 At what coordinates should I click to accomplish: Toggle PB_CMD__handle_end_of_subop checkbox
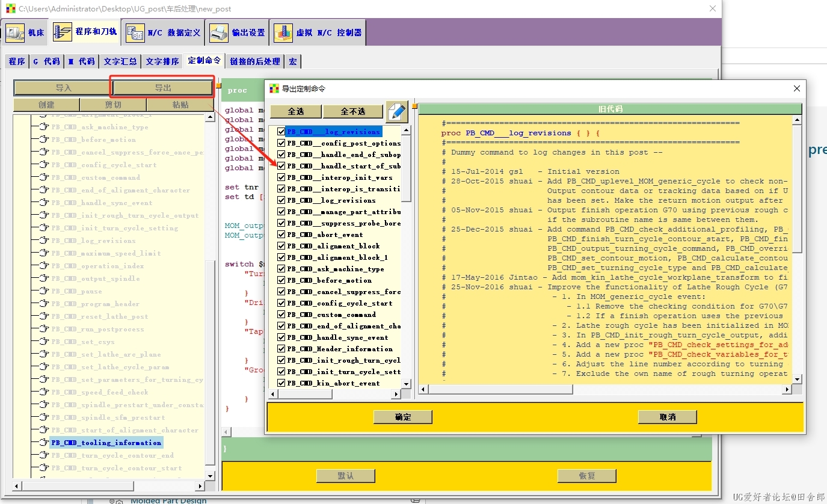pyautogui.click(x=281, y=155)
